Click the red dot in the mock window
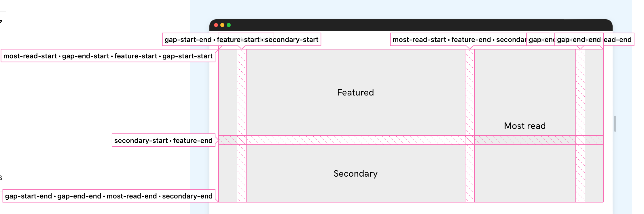 point(216,25)
